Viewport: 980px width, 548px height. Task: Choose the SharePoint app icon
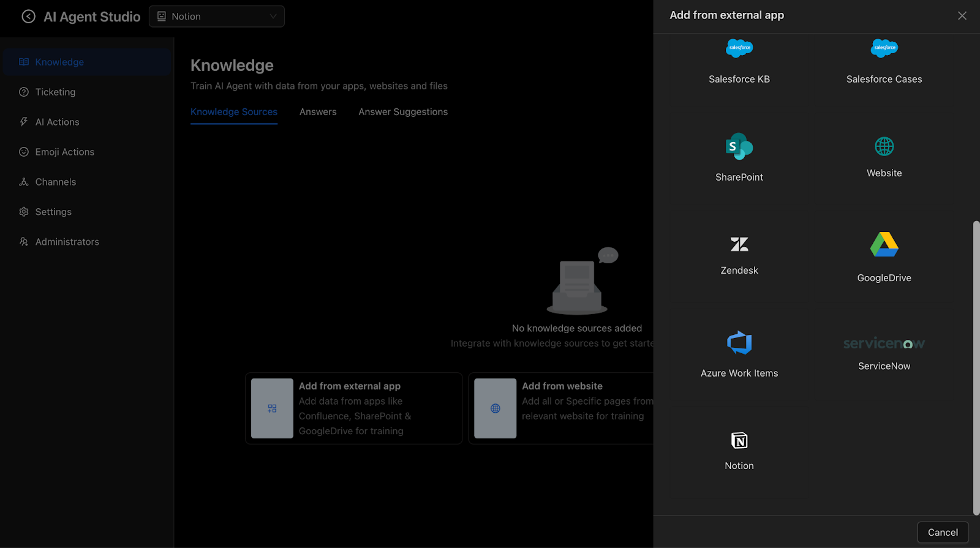(739, 146)
